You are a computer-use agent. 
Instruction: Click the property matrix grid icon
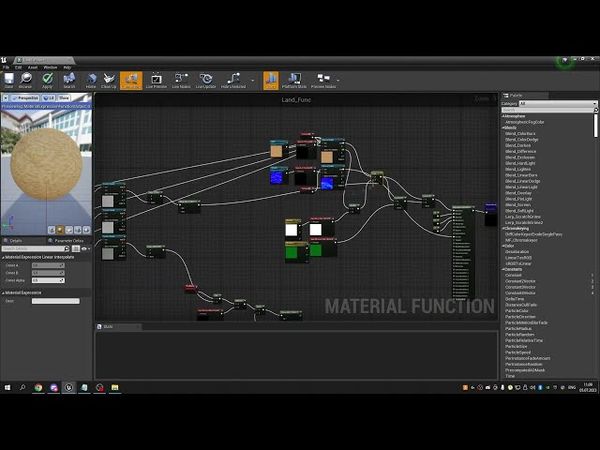tap(76, 249)
